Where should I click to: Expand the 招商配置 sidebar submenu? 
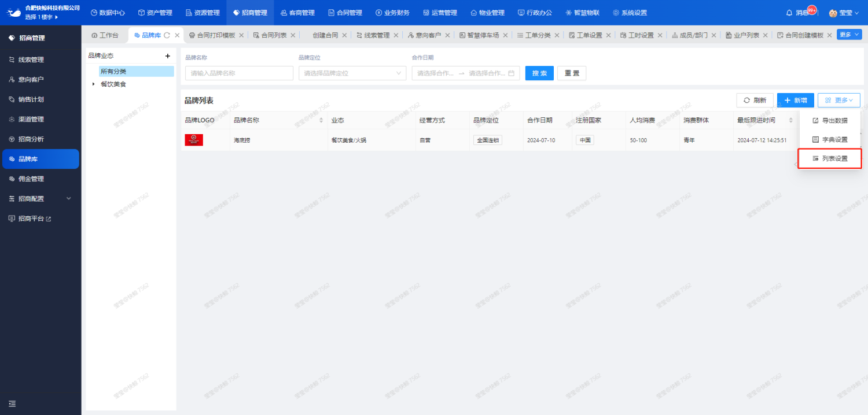[x=68, y=199]
